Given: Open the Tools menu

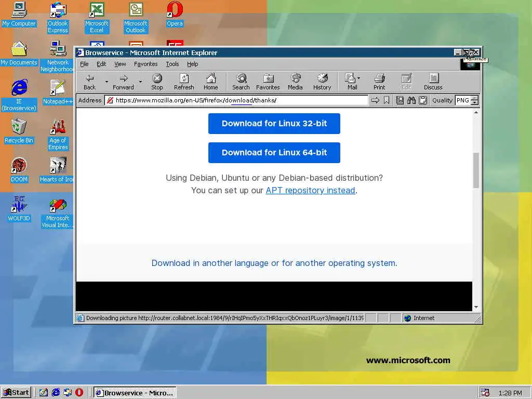Looking at the screenshot, I should click(x=172, y=64).
